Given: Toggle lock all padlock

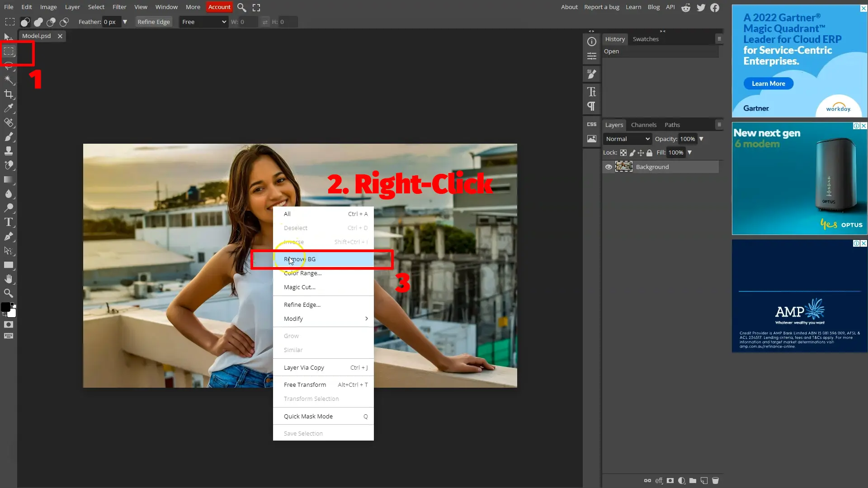Looking at the screenshot, I should 650,153.
